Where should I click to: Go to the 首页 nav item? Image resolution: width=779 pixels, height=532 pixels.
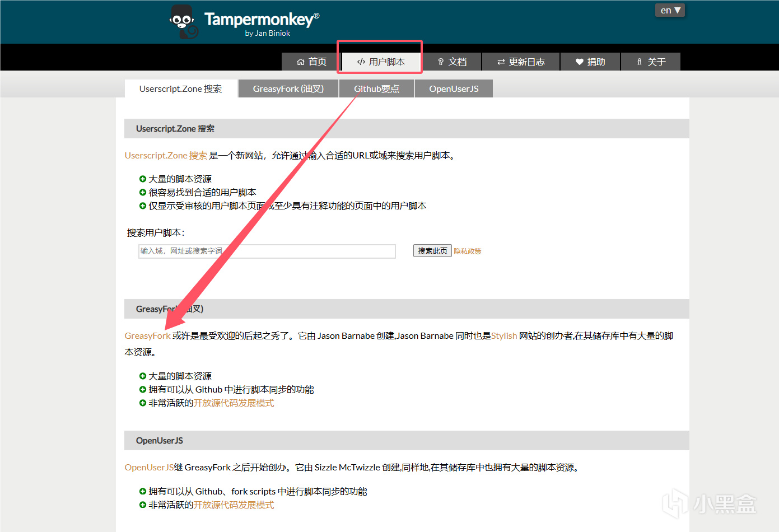311,62
